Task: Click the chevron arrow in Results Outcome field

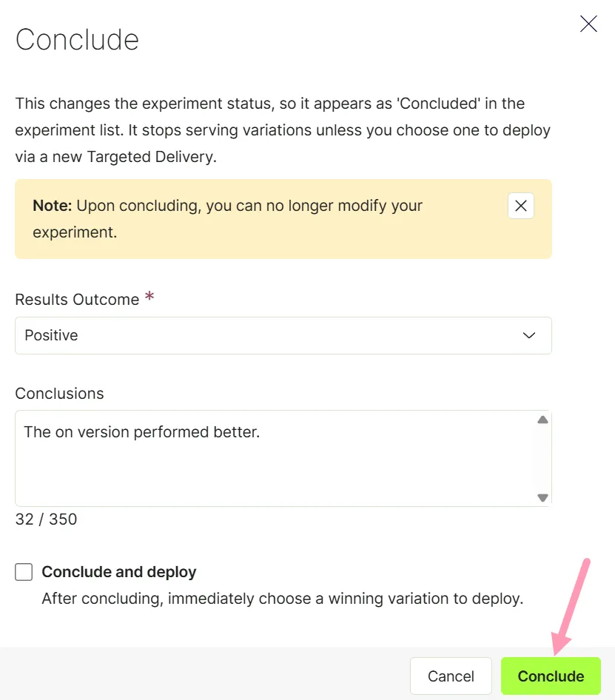Action: pos(529,335)
